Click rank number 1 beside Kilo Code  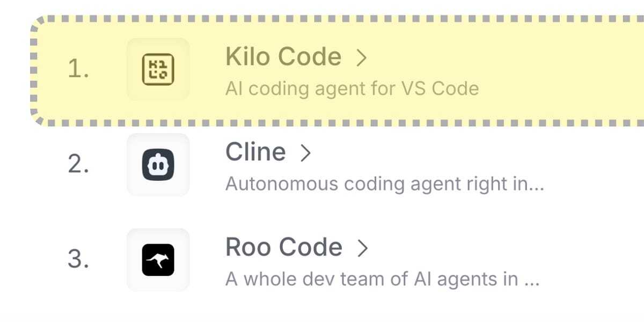coord(78,69)
